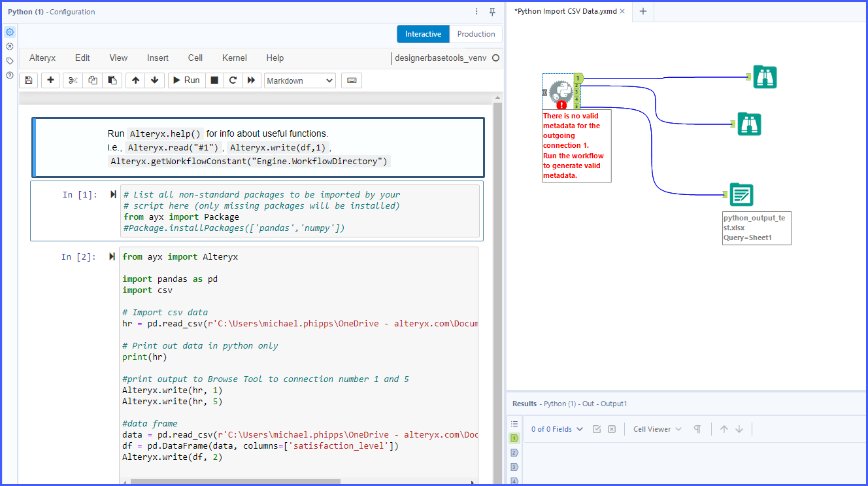
Task: Open the Insert menu
Action: coord(158,58)
